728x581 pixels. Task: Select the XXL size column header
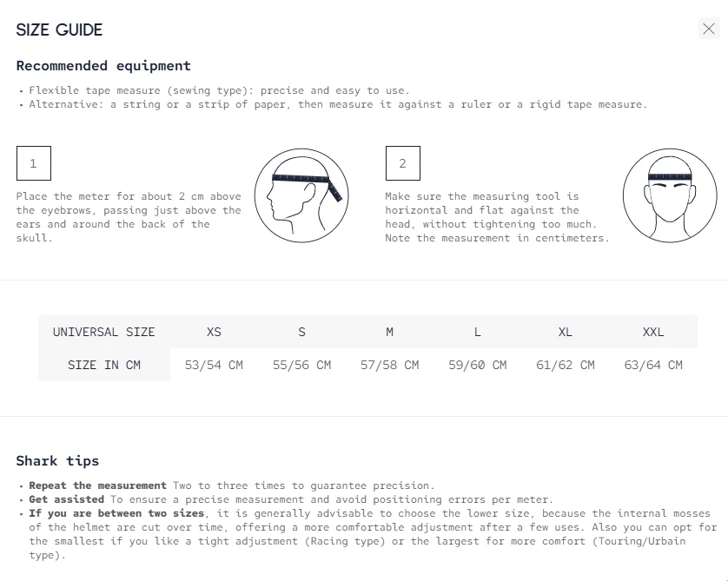pos(653,332)
